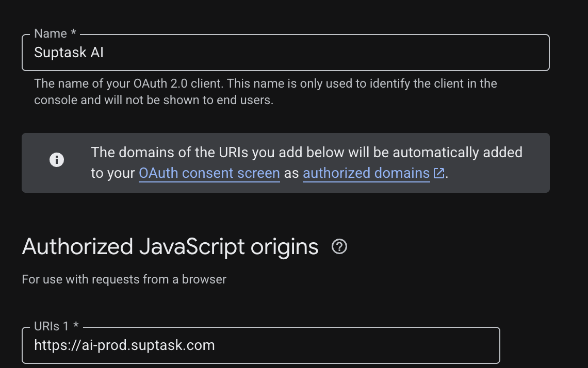
Task: Focus the URIs 1 input field
Action: 261,345
